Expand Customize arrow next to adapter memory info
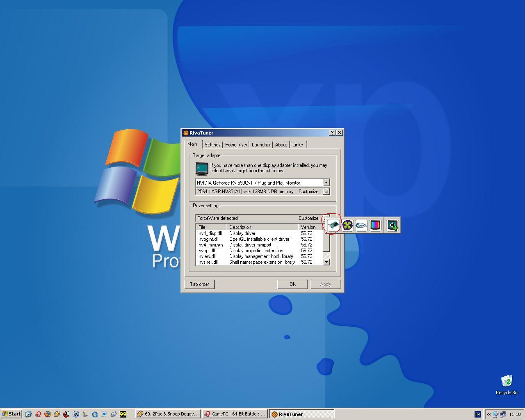The width and height of the screenshot is (525, 420). 326,192
